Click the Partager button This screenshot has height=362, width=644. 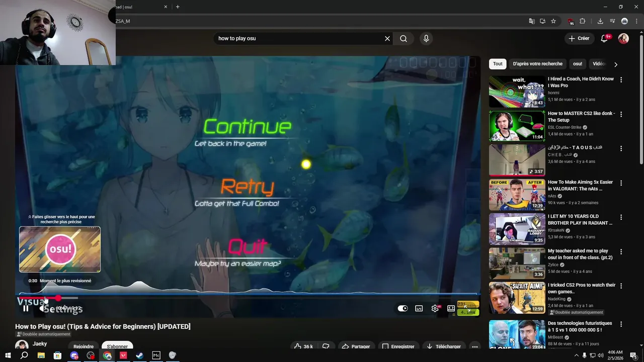point(356,346)
